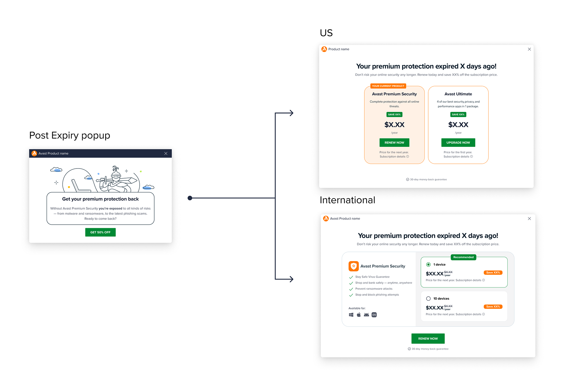Close the International renewal window
Viewport: 562px width, 392px height.
[x=529, y=219]
